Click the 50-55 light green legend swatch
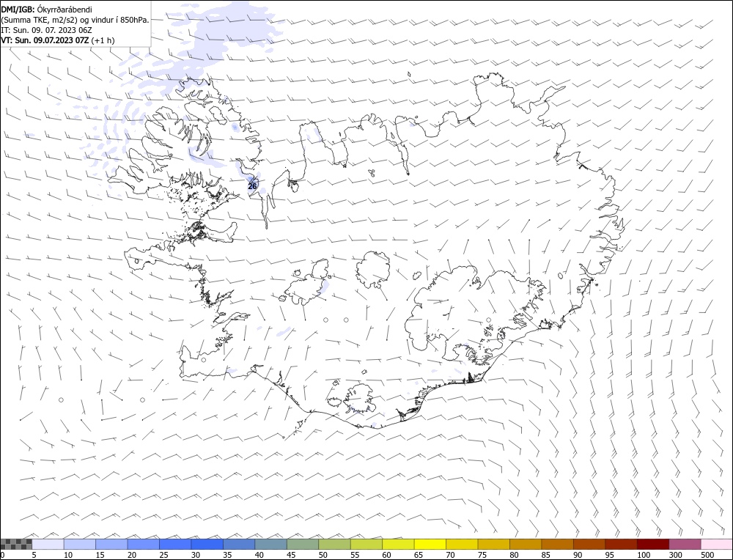 point(334,544)
